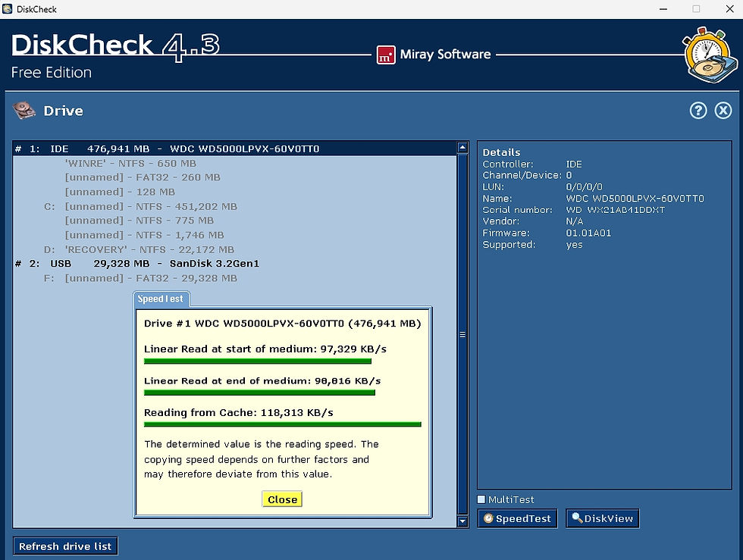Click the Speed Test drive #1 title line

(282, 323)
